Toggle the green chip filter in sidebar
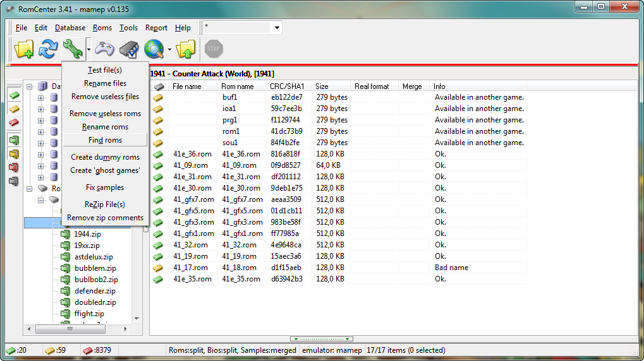The width and height of the screenshot is (644, 361). (13, 95)
